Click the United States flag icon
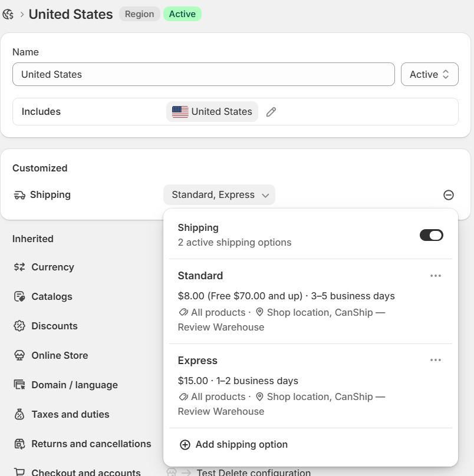The width and height of the screenshot is (474, 476). pyautogui.click(x=180, y=112)
